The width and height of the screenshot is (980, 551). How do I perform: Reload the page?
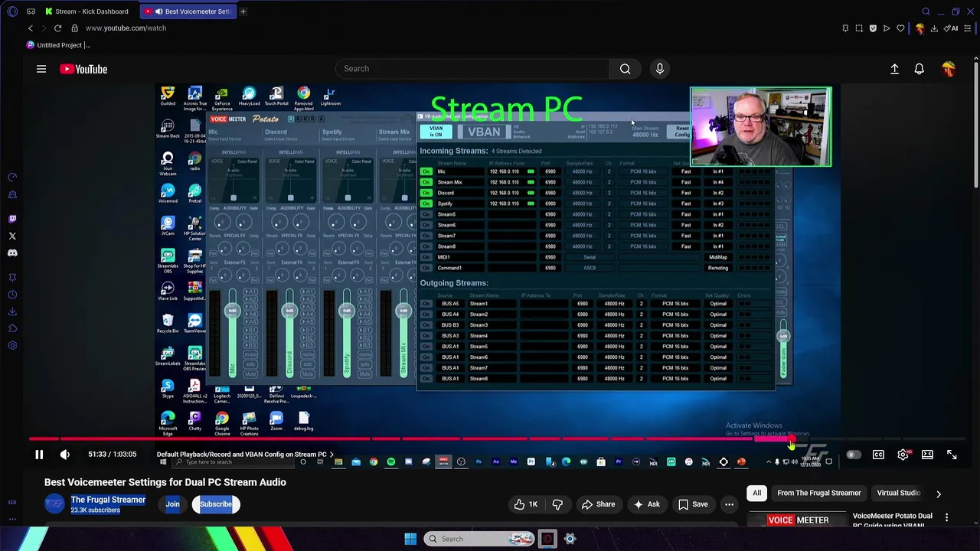point(57,28)
